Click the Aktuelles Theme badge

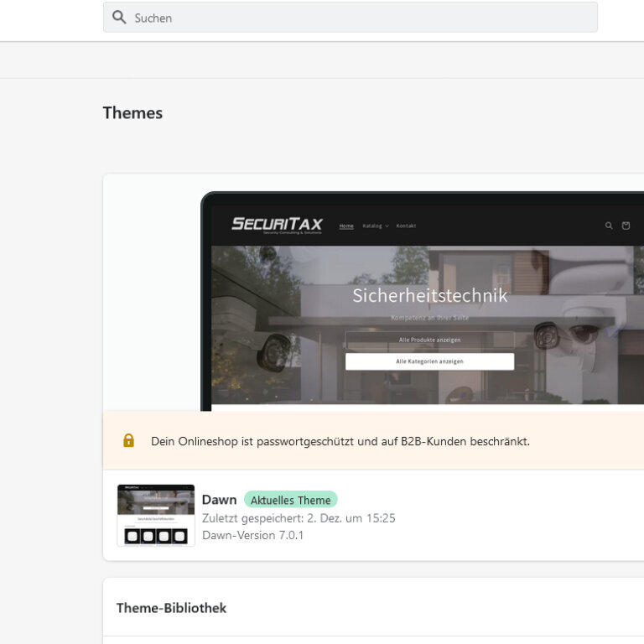(290, 500)
